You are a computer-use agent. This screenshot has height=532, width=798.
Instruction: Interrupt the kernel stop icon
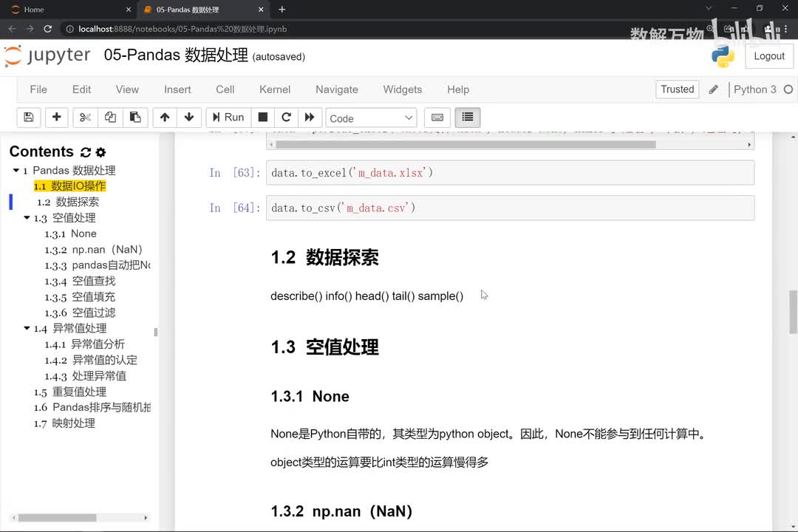pos(262,117)
